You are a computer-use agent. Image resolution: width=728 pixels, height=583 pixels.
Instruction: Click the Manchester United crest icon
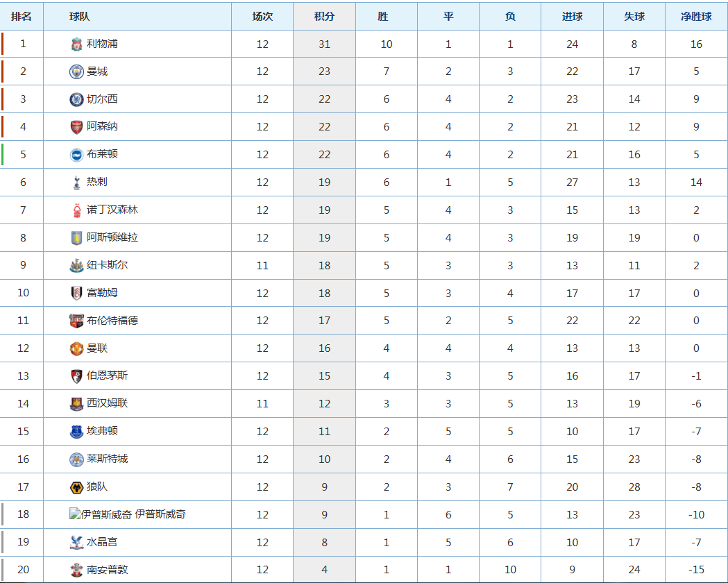76,348
